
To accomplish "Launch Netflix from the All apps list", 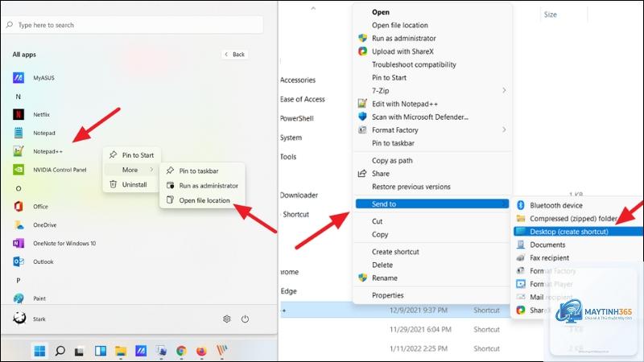I will 41,114.
